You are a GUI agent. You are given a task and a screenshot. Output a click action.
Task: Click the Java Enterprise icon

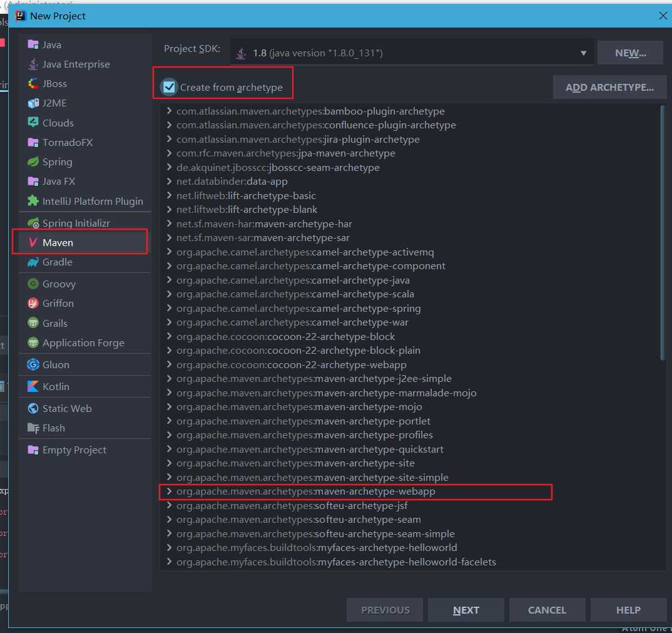point(33,64)
